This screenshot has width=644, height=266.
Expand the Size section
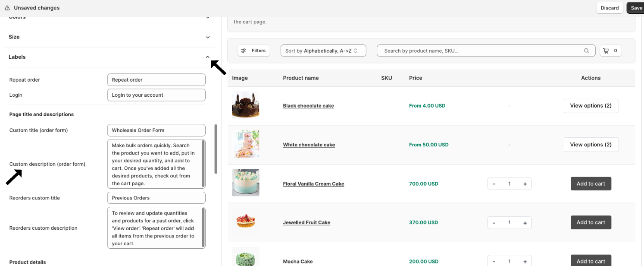pos(207,37)
